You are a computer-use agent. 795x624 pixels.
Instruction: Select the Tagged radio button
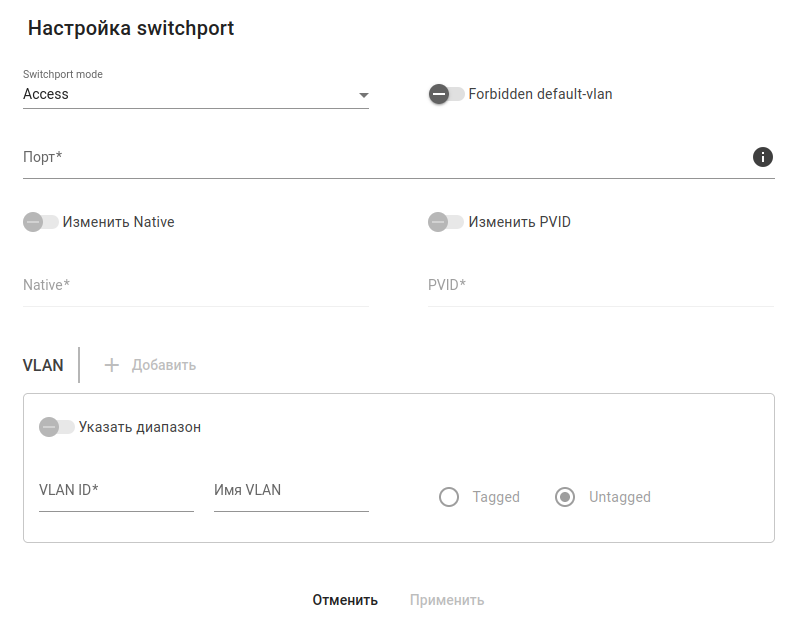[449, 497]
